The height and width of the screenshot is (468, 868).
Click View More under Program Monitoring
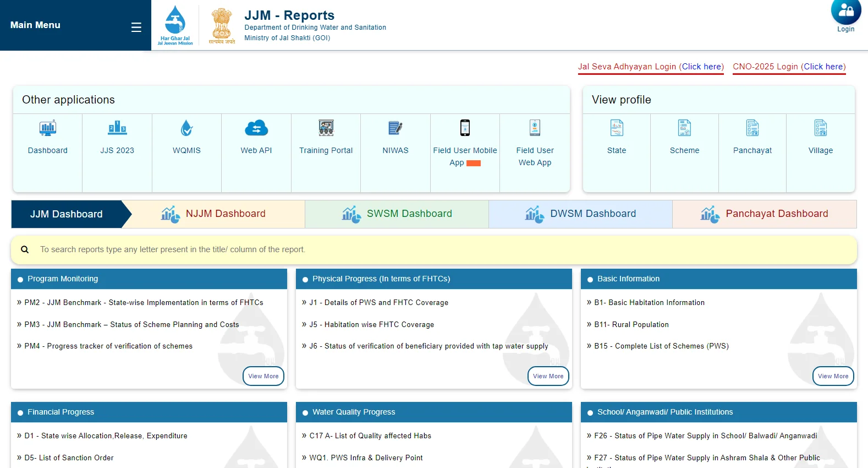click(x=263, y=376)
